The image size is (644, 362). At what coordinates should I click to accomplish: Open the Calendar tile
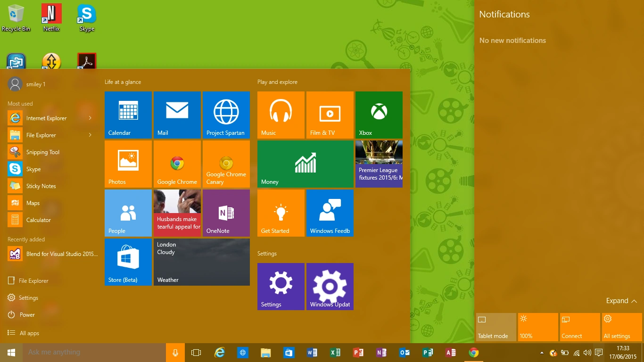pyautogui.click(x=128, y=115)
